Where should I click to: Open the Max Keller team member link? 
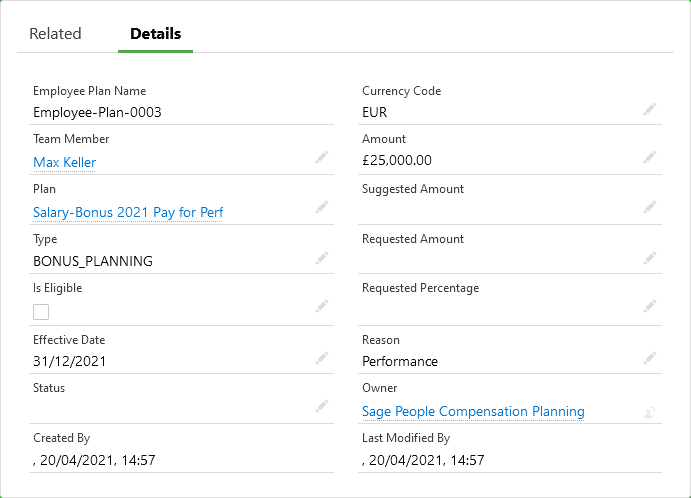point(64,162)
